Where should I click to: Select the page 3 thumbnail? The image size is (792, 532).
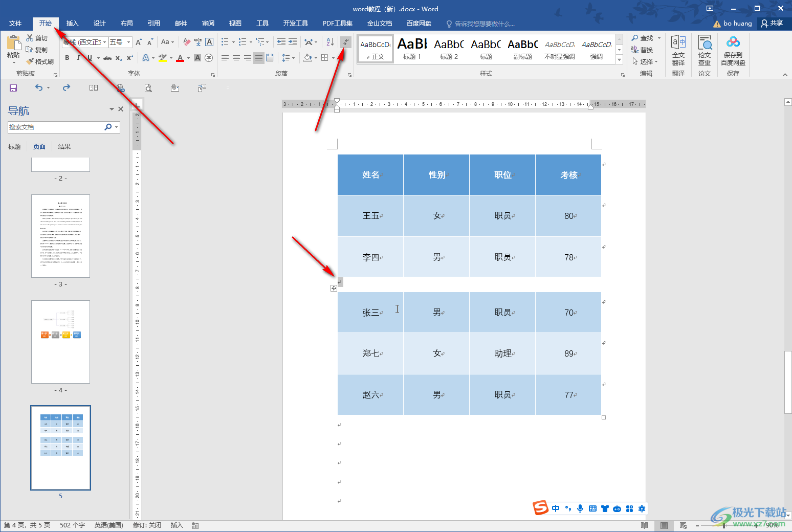click(x=60, y=236)
